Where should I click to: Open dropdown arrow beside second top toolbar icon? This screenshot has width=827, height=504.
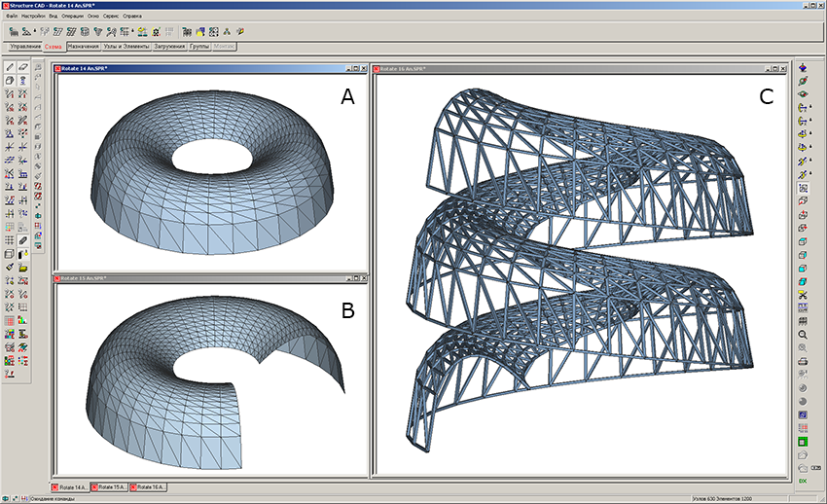tap(36, 32)
